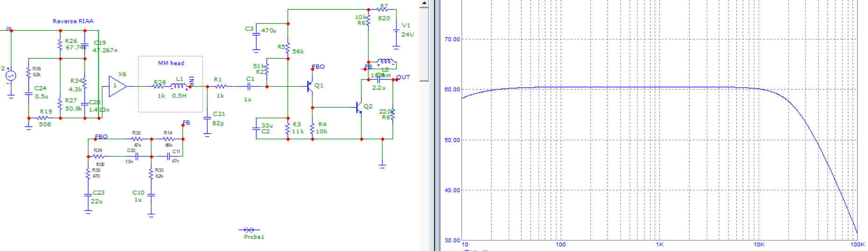868x251 pixels.
Task: Click the "47.267n" capacitor value
Action: (105, 50)
